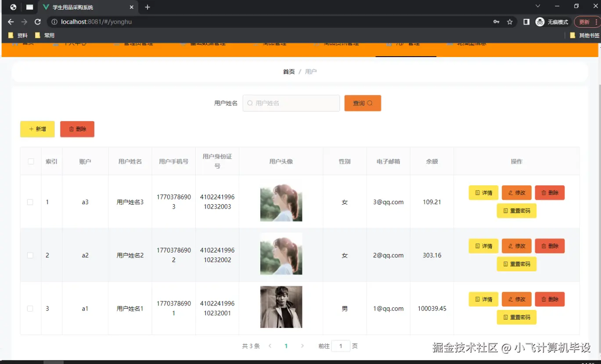Close the 学生用品采购系统 tab
601x364 pixels.
click(132, 7)
